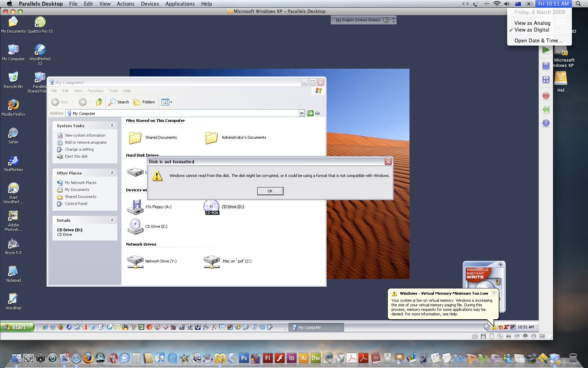Select checked View as Digital option
This screenshot has height=368, width=588.
(532, 30)
